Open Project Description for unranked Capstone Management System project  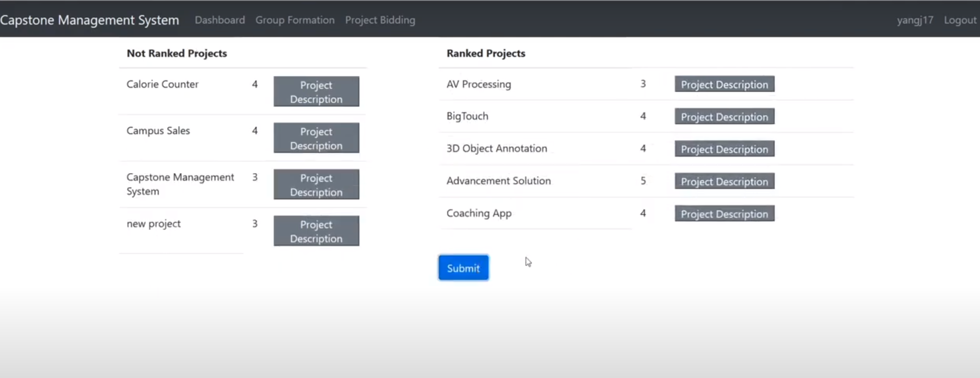coord(316,184)
